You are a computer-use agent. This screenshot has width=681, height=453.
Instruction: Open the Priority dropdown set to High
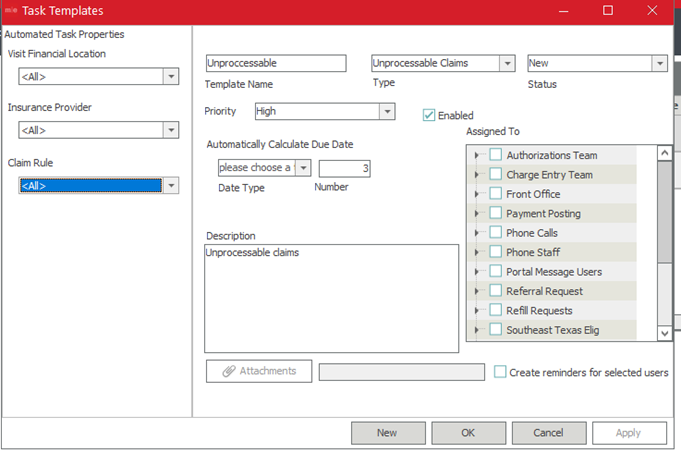coord(387,111)
